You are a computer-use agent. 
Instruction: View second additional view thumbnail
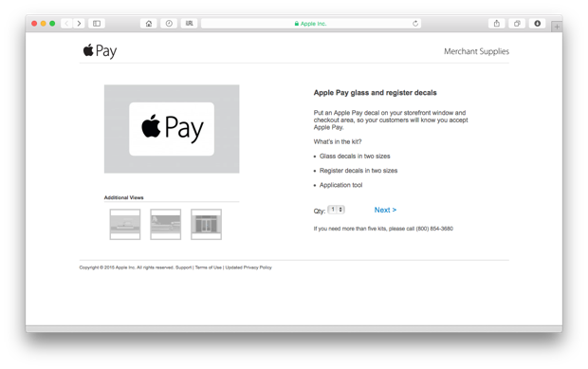pyautogui.click(x=165, y=224)
